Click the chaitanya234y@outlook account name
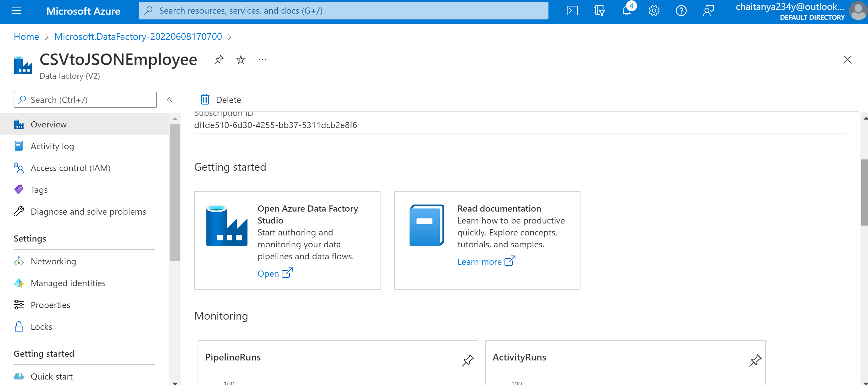868x385 pixels. pos(790,7)
